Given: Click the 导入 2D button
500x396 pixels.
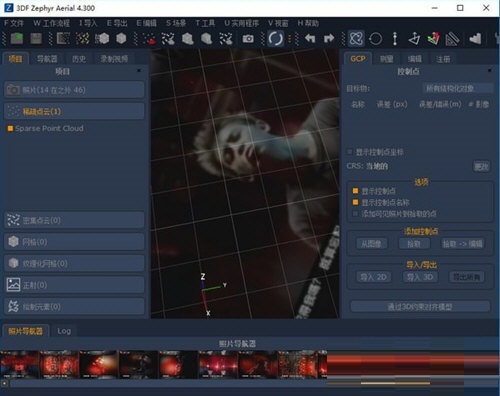Looking at the screenshot, I should point(374,277).
